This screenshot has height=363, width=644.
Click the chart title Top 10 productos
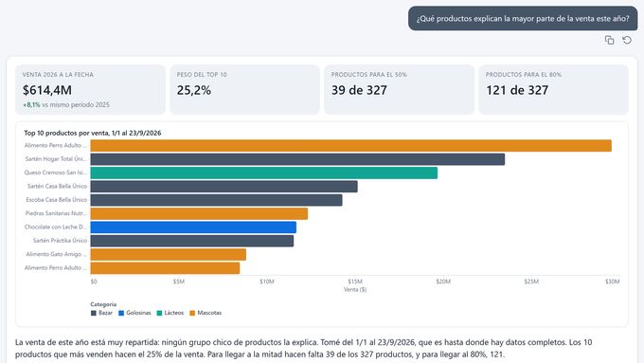93,133
